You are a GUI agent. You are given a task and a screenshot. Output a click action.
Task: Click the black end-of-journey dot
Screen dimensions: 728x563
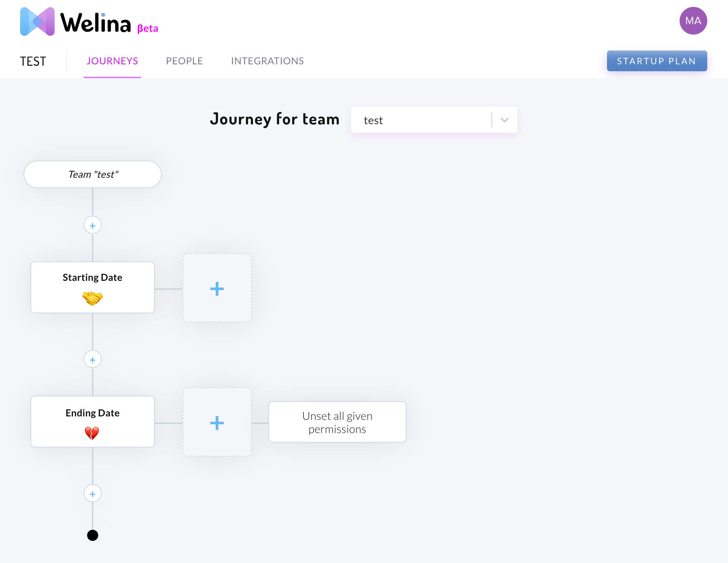click(93, 535)
